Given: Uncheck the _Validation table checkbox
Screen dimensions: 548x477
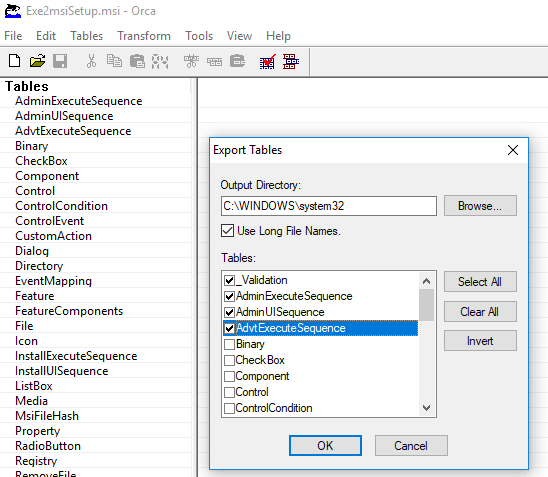Looking at the screenshot, I should pyautogui.click(x=229, y=280).
